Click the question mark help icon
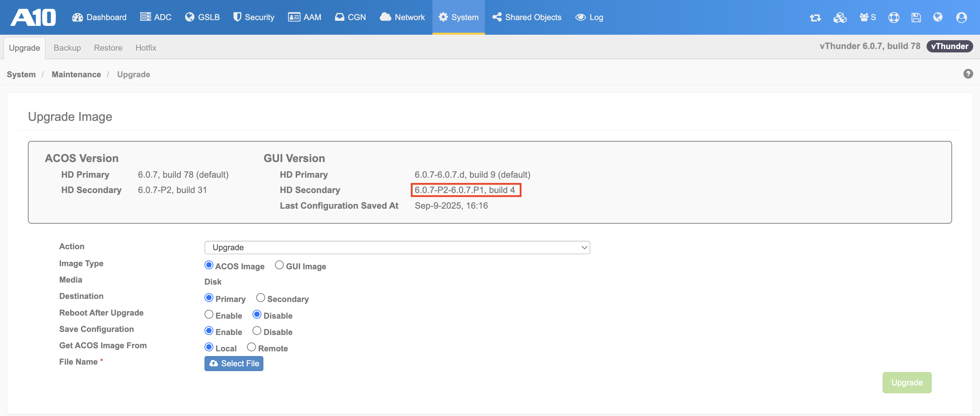Viewport: 980px width, 416px height. pos(968,74)
